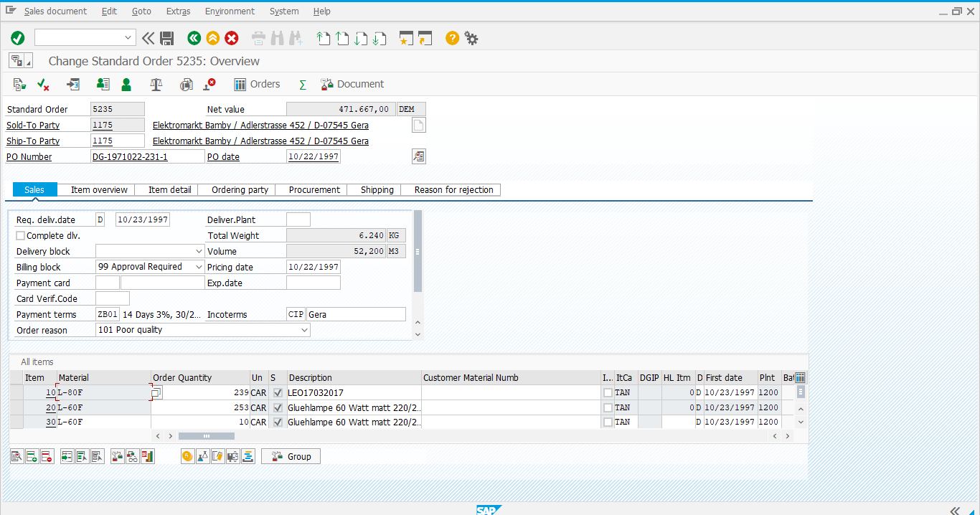This screenshot has width=980, height=515.
Task: Go to First Page icon
Action: (x=324, y=38)
